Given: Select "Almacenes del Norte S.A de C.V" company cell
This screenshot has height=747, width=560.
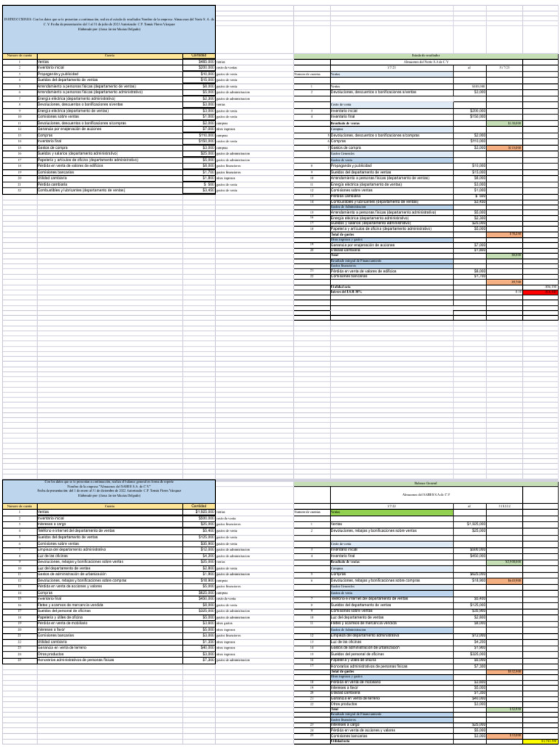Looking at the screenshot, I should pos(426,62).
